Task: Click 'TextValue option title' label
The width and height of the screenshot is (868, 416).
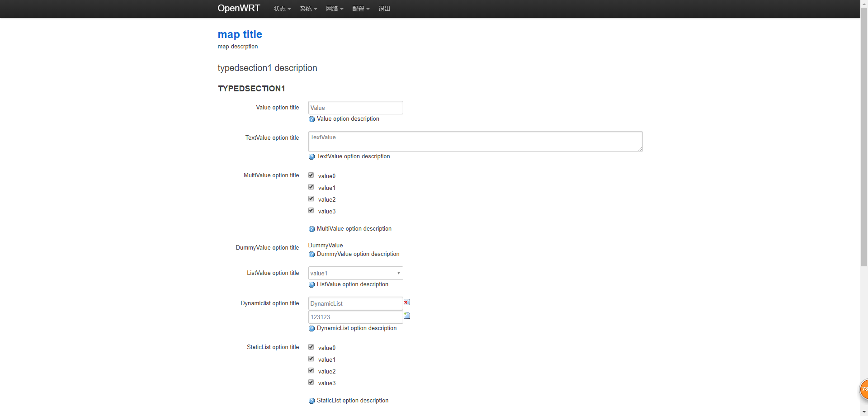Action: click(272, 138)
